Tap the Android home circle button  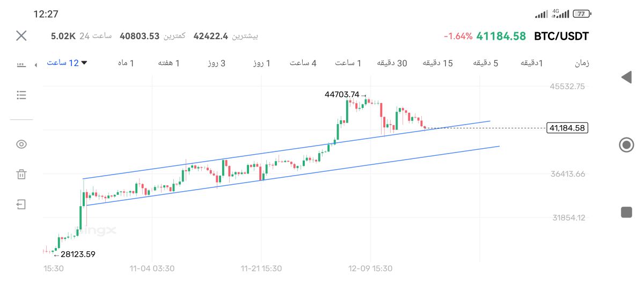point(626,145)
